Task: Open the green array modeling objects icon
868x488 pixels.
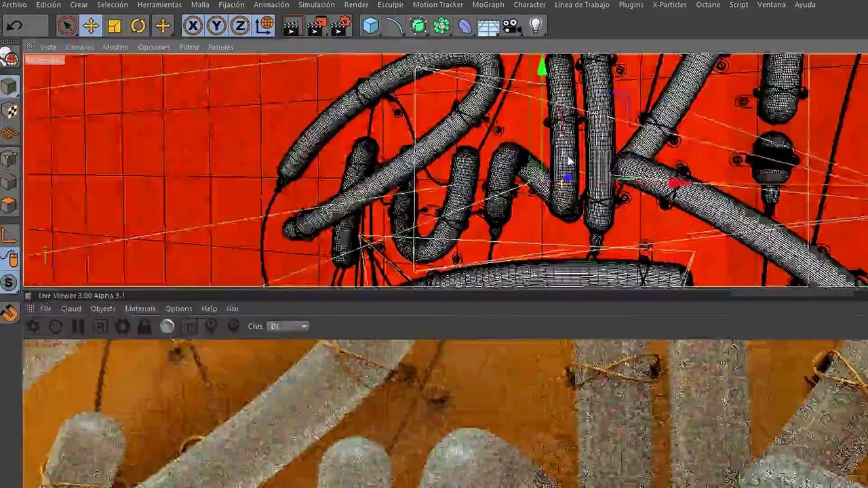Action: pyautogui.click(x=441, y=26)
